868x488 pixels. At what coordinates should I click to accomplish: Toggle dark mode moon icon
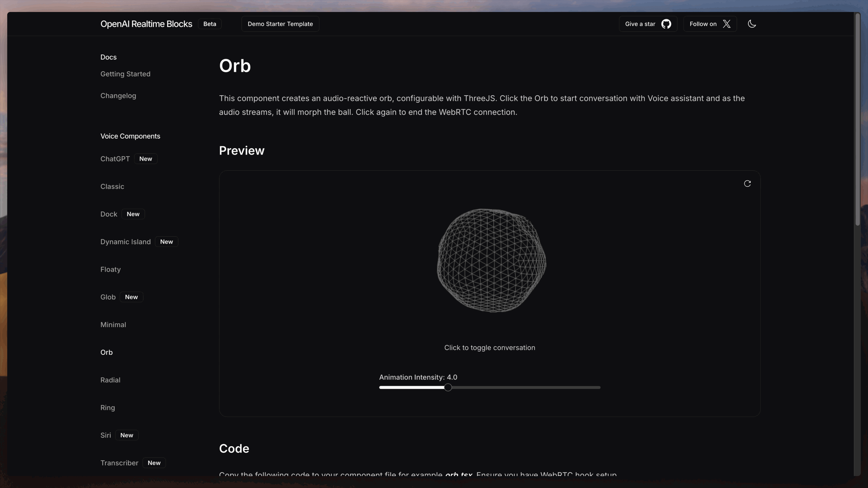click(752, 24)
